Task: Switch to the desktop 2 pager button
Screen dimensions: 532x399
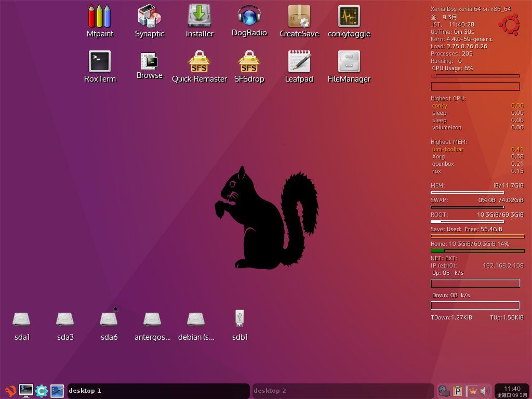Action: (x=343, y=391)
